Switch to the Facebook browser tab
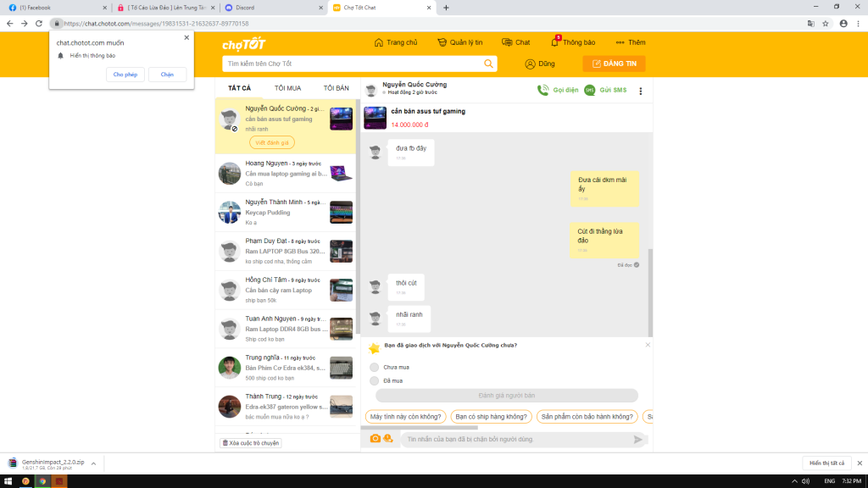This screenshot has height=488, width=868. [x=58, y=8]
